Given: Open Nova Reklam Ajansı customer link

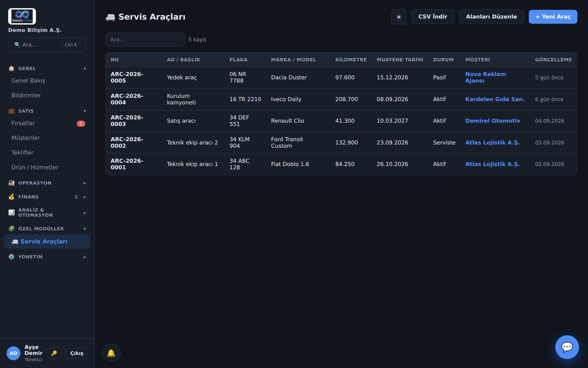Looking at the screenshot, I should pyautogui.click(x=485, y=77).
